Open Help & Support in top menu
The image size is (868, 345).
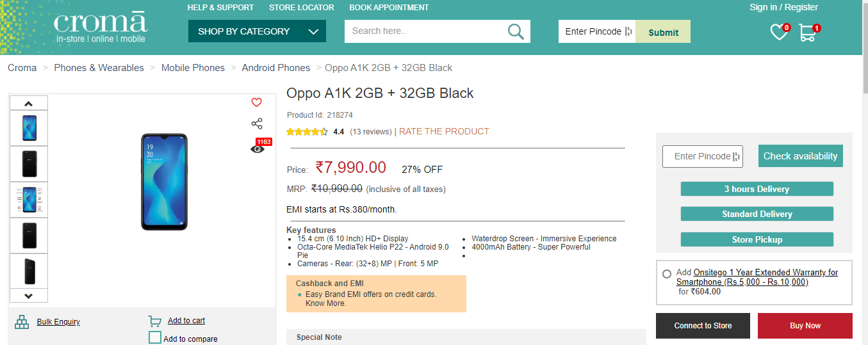[220, 8]
